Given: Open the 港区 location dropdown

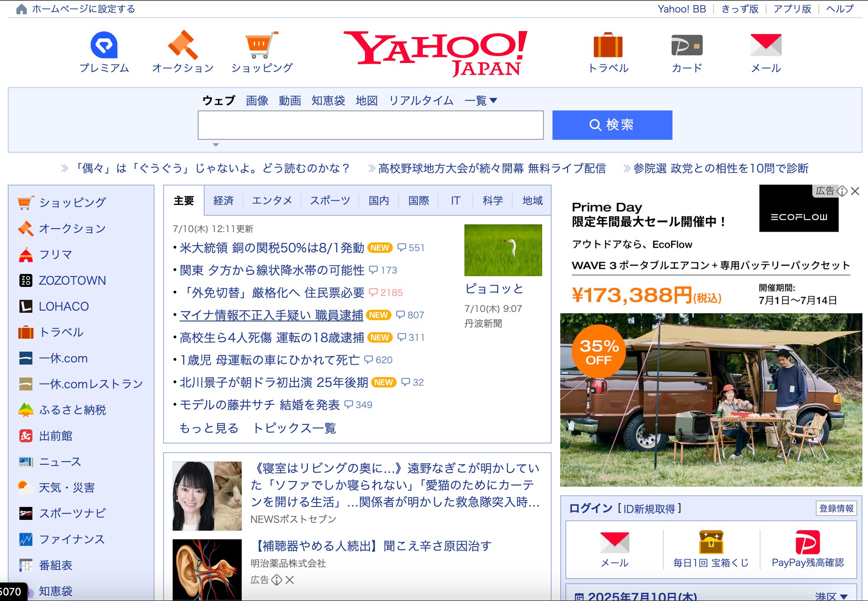Looking at the screenshot, I should tap(831, 596).
